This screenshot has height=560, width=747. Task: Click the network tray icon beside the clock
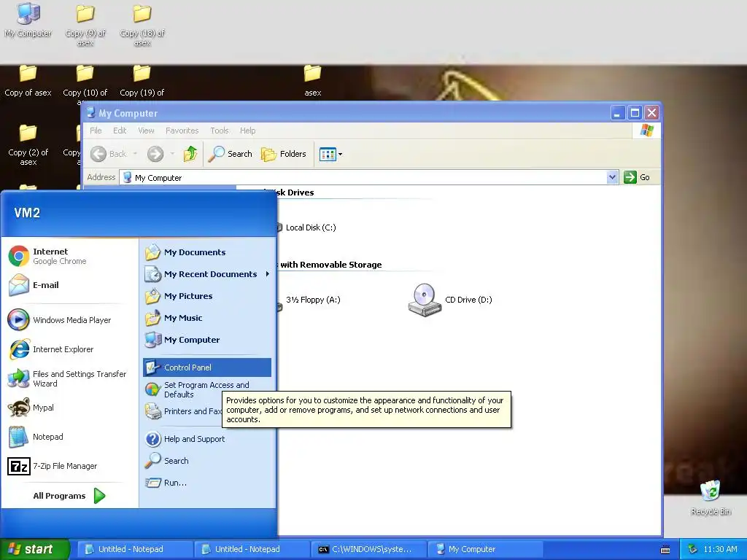(693, 549)
